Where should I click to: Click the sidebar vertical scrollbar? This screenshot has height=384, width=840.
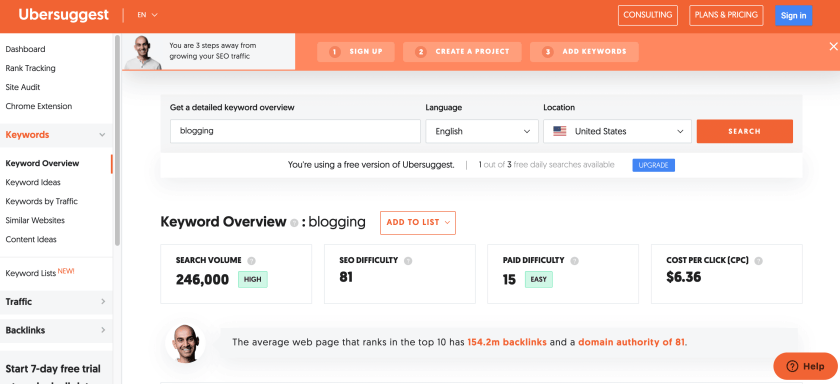[117, 139]
